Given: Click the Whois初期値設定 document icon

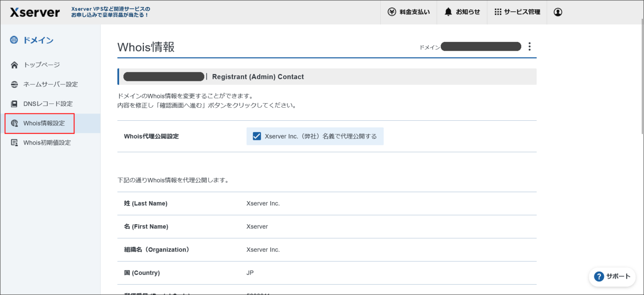Looking at the screenshot, I should [13, 142].
